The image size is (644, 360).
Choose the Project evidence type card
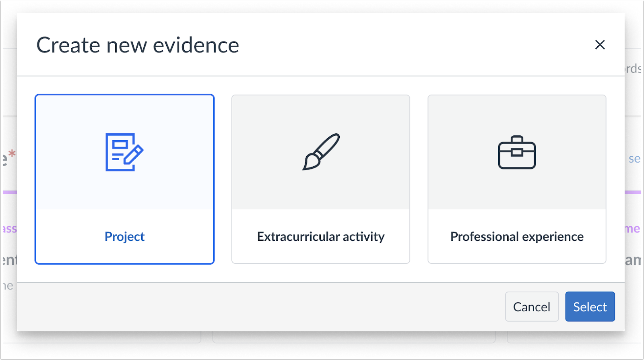point(124,179)
